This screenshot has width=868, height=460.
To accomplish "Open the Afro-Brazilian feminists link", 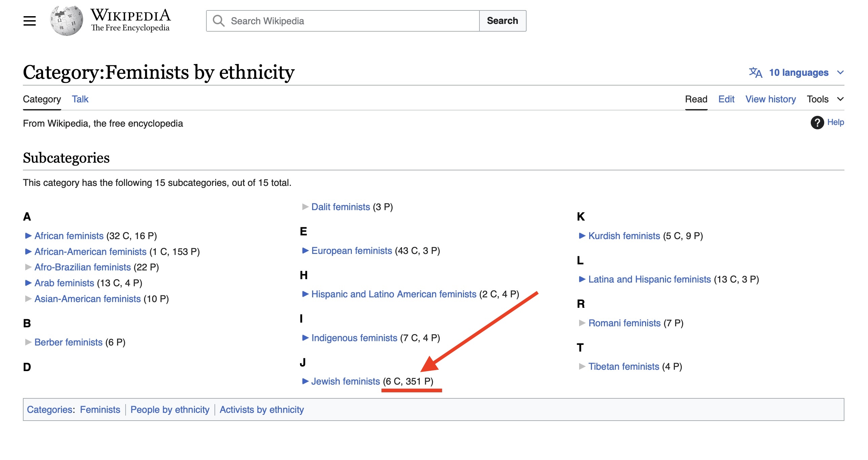I will tap(82, 267).
